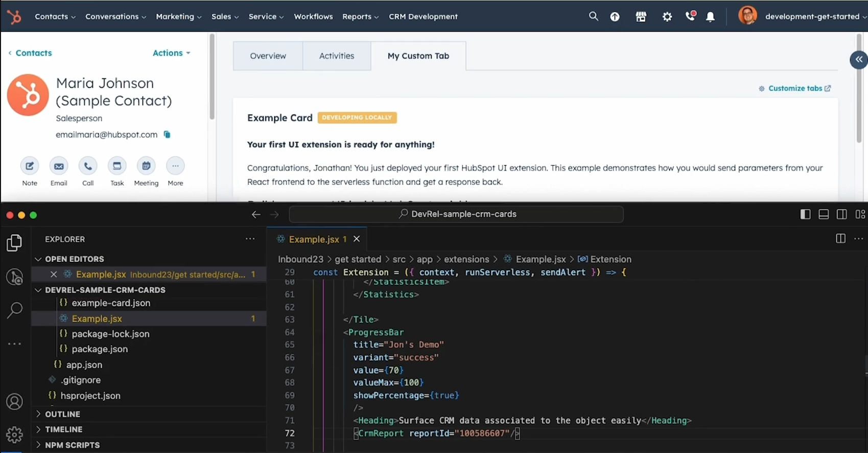Open CRM Development menu item
The height and width of the screenshot is (453, 868).
point(423,16)
